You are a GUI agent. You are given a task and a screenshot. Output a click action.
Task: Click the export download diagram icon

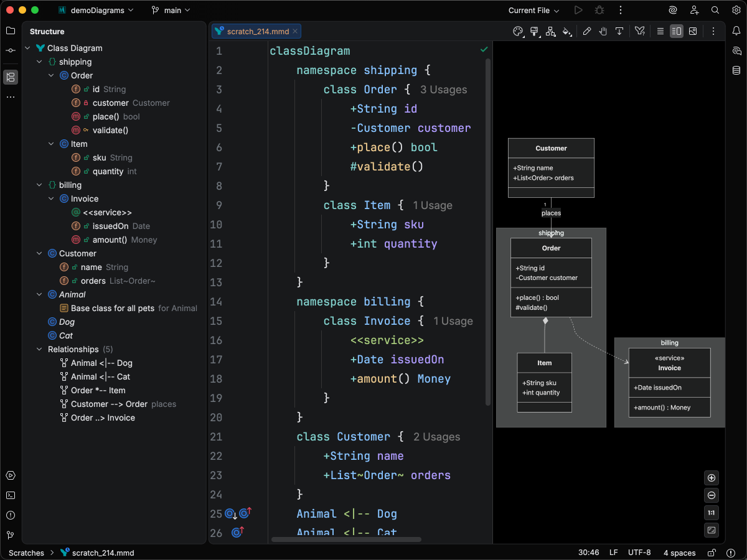coord(619,31)
